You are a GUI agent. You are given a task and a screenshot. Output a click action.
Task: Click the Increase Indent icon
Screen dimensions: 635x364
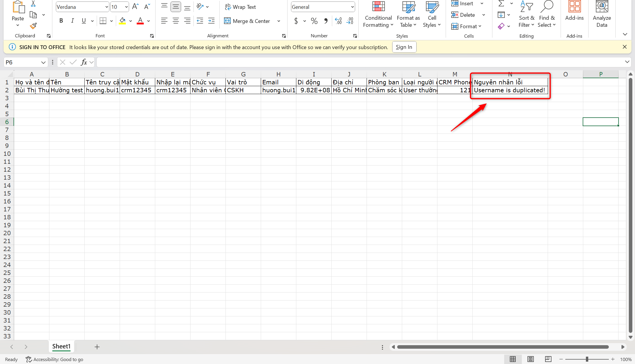click(211, 21)
